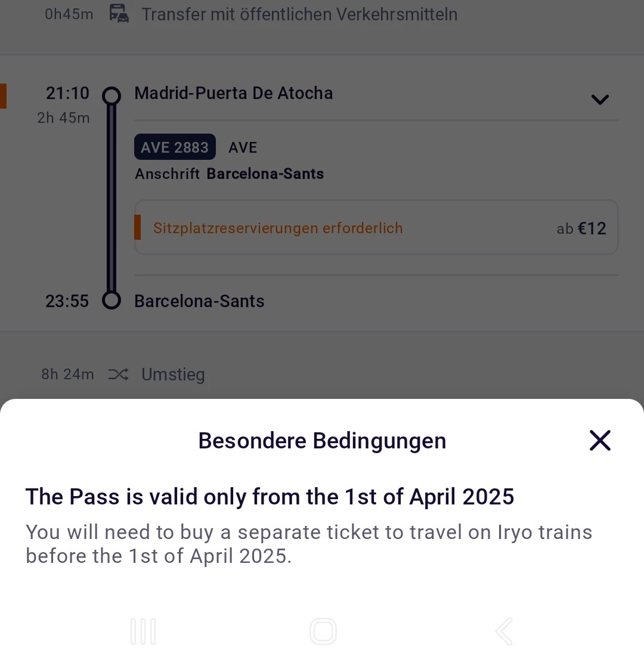Tap the Madrid-Puerta De Atocha station name
This screenshot has width=644, height=669.
[233, 93]
